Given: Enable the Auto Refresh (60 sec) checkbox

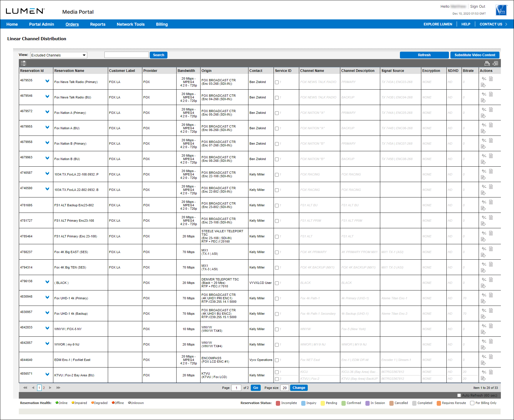Looking at the screenshot, I should (459, 395).
